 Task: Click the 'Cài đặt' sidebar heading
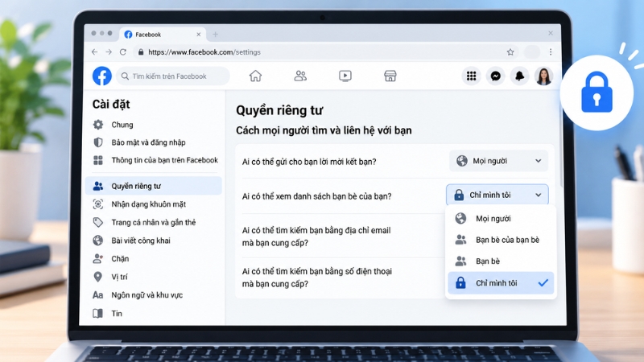111,105
